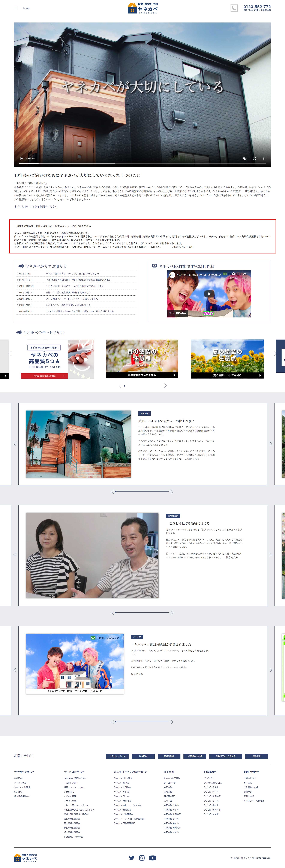Click the service carousel pagination bar
The height and width of the screenshot is (868, 285).
142,386
